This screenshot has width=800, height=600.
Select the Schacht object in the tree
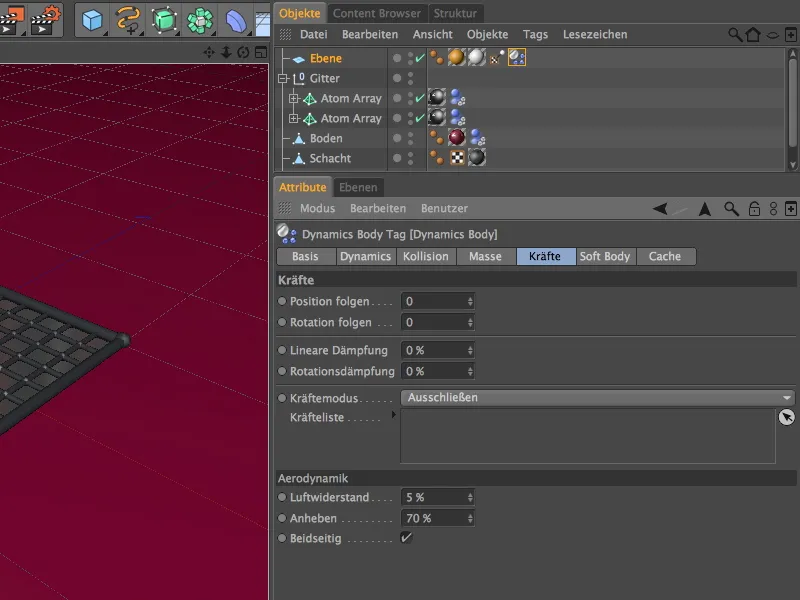coord(330,158)
